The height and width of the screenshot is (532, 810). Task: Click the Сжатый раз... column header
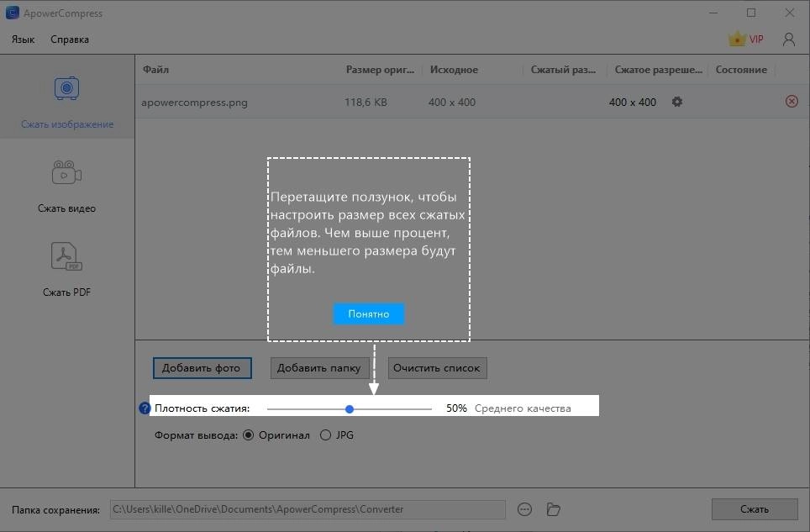[x=563, y=70]
